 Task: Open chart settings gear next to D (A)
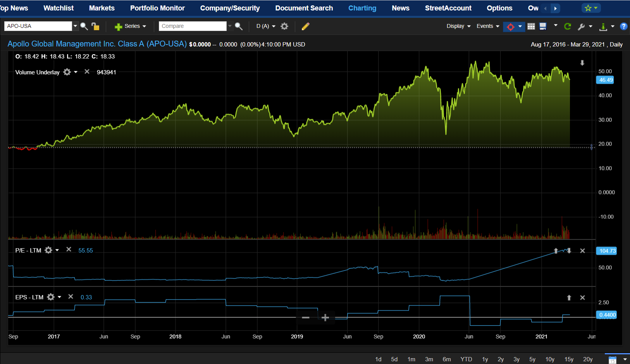[x=284, y=26]
